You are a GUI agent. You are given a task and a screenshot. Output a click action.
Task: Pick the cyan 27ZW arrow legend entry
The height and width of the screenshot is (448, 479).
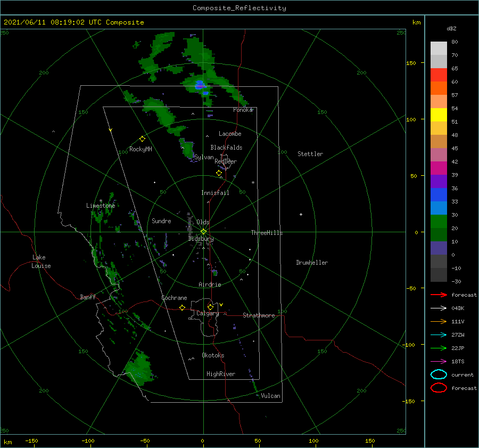(439, 335)
